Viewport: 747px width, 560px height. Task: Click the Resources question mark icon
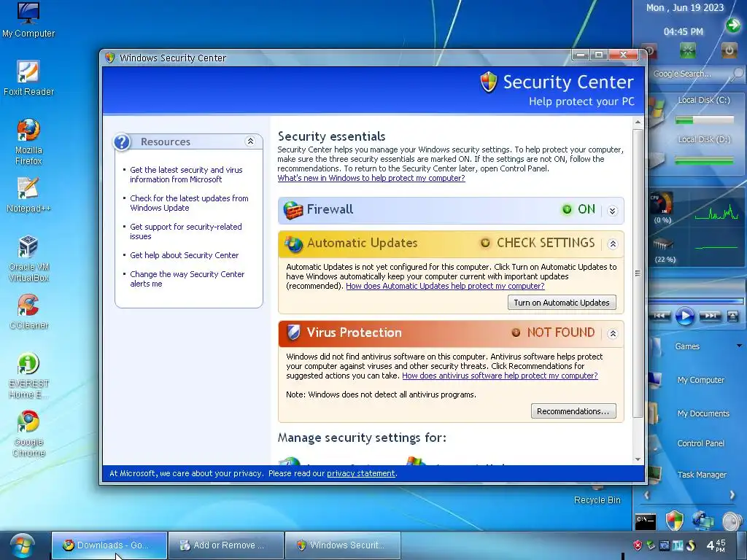tap(123, 142)
